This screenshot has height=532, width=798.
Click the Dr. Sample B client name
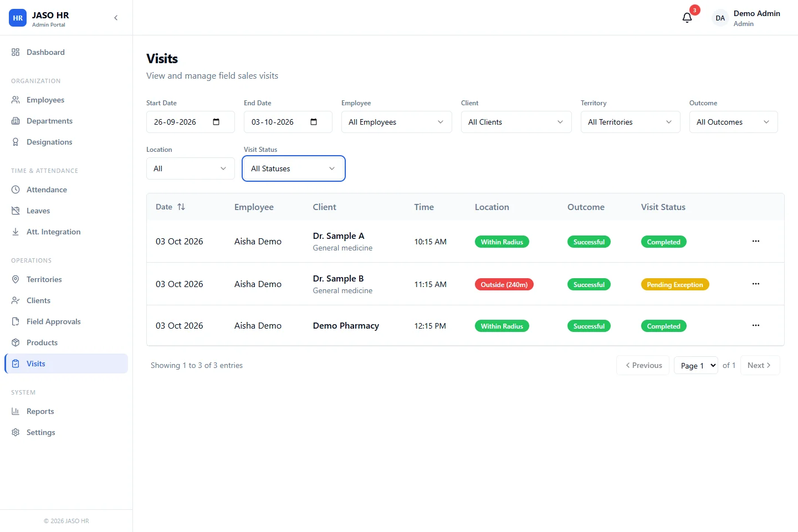338,278
